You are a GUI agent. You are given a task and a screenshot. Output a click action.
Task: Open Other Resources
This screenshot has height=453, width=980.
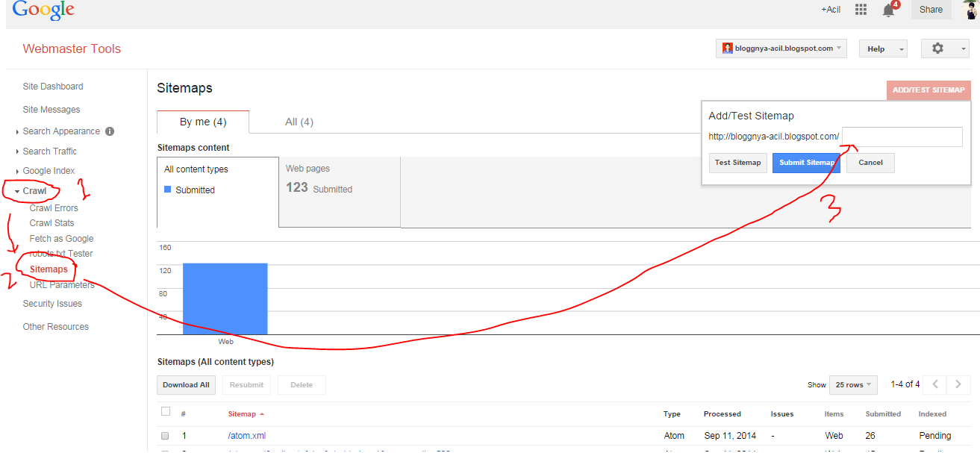(55, 327)
